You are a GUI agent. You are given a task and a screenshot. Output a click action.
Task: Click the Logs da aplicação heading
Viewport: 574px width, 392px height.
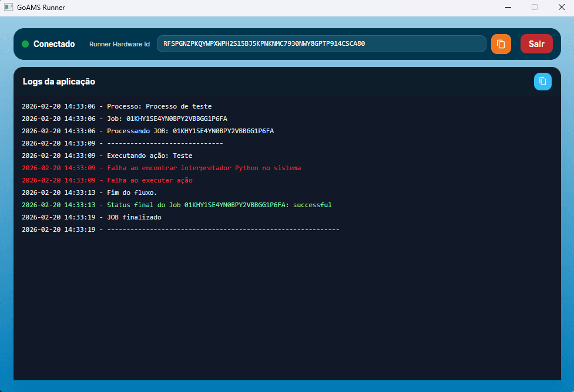click(59, 82)
